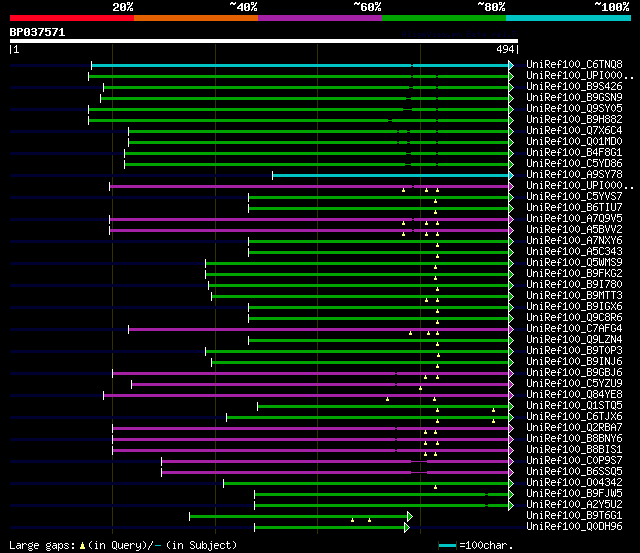Open the UniRef100_Q7X6C4 subject label
The height and width of the screenshot is (553, 640).
(x=574, y=131)
